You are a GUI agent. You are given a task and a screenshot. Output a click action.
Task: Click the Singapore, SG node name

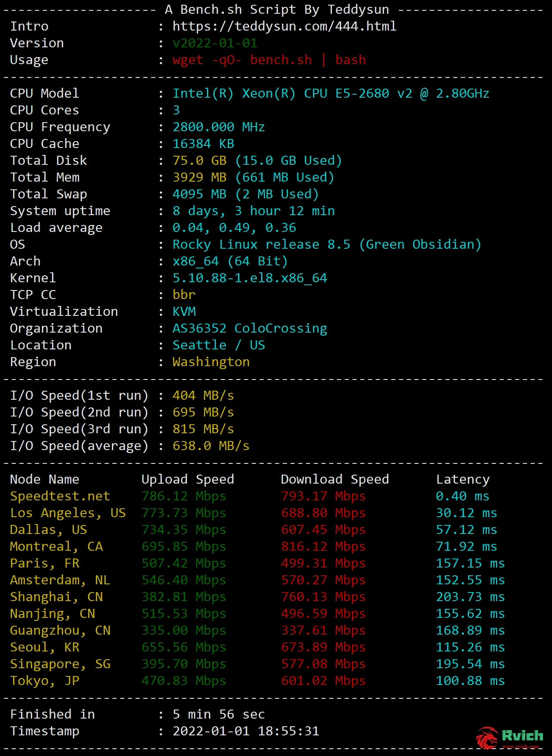click(x=60, y=664)
